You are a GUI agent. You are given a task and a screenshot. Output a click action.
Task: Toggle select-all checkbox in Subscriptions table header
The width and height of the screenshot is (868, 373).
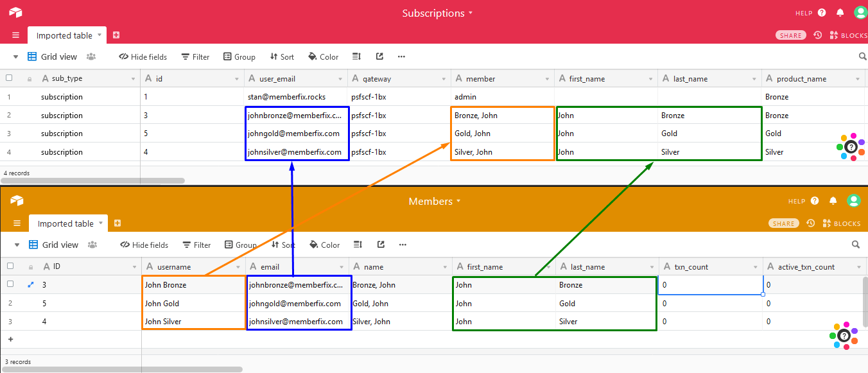[9, 78]
